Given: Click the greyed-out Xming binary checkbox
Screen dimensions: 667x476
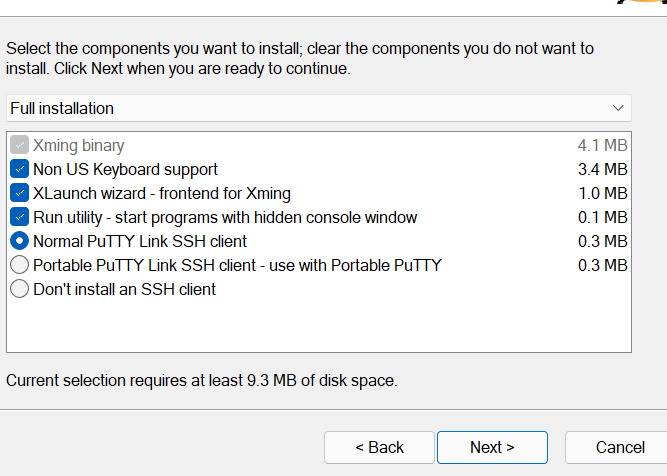Looking at the screenshot, I should tap(19, 145).
